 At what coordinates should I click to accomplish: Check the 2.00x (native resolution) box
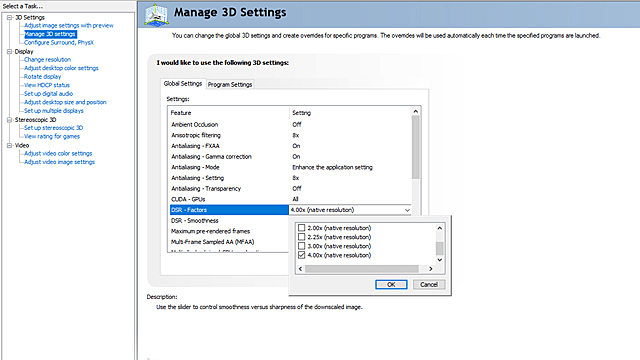coord(302,228)
